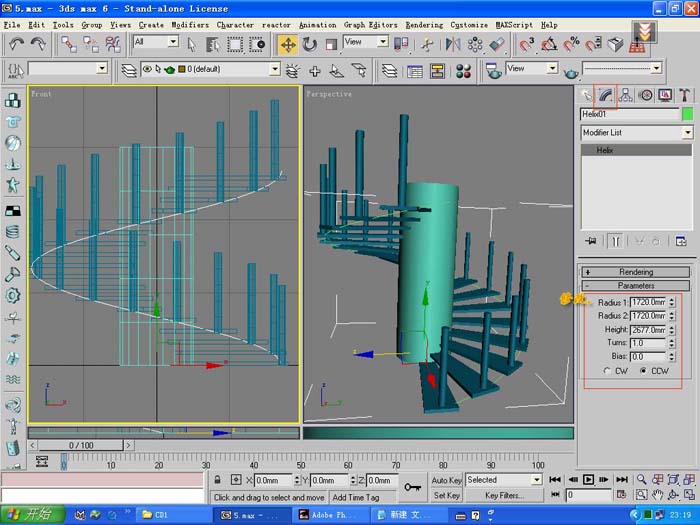Click the Key Filters button
The image size is (700, 525).
[504, 495]
